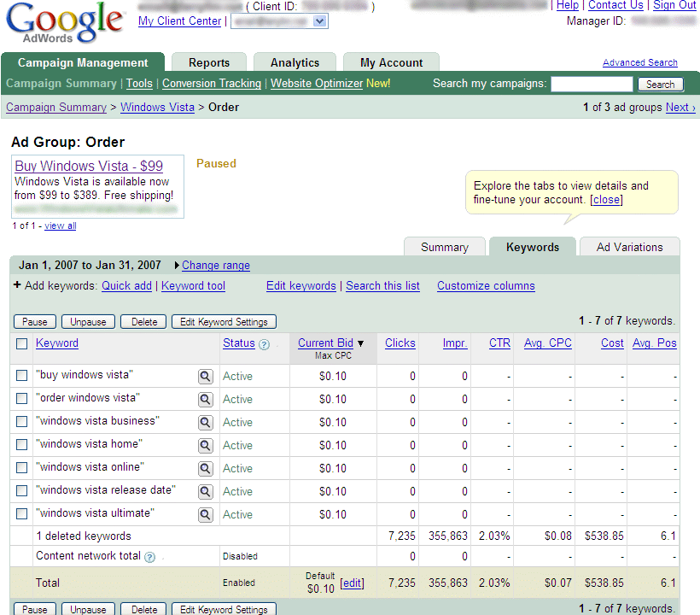This screenshot has width=700, height=615.
Task: Open the client account dropdown
Action: pyautogui.click(x=279, y=21)
